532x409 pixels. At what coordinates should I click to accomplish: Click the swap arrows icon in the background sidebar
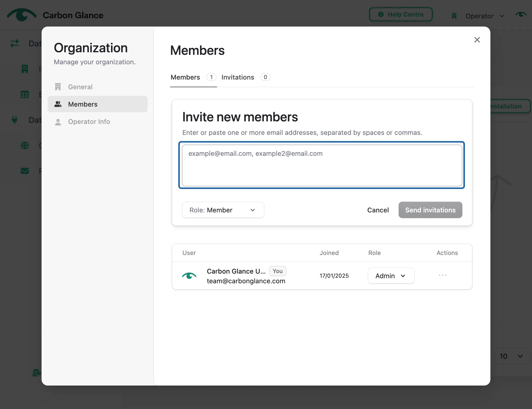(15, 43)
